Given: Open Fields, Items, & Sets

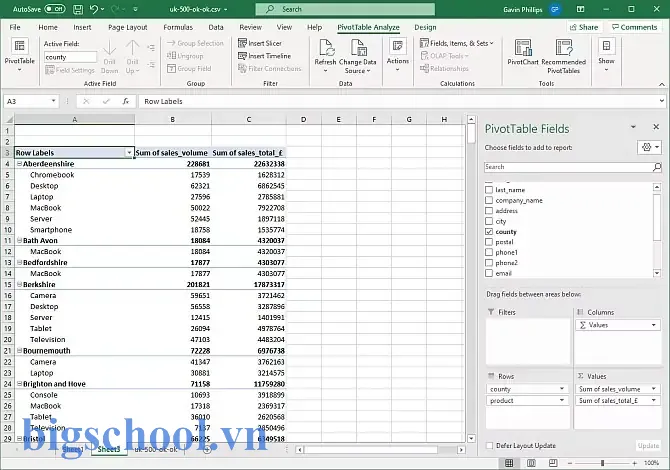Looking at the screenshot, I should (x=457, y=43).
